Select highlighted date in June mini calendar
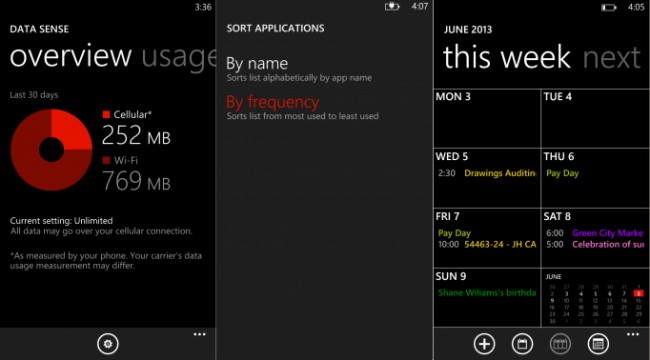650x360 pixels. click(638, 294)
